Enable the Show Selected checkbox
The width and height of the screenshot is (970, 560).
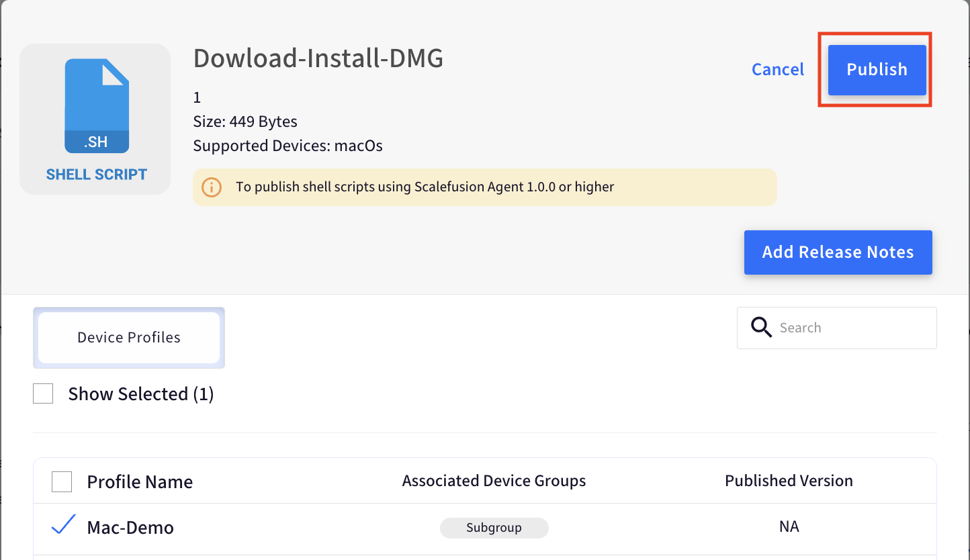(x=43, y=394)
